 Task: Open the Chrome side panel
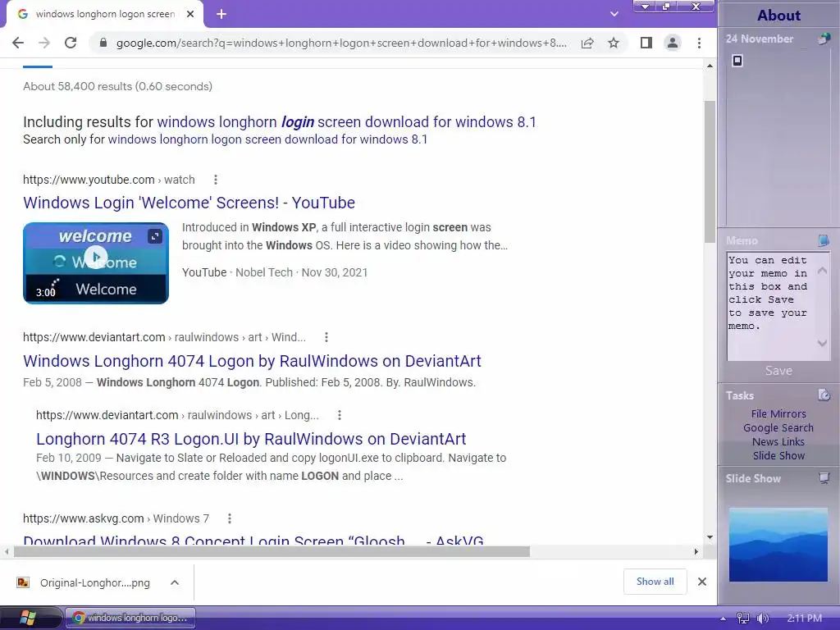(646, 43)
